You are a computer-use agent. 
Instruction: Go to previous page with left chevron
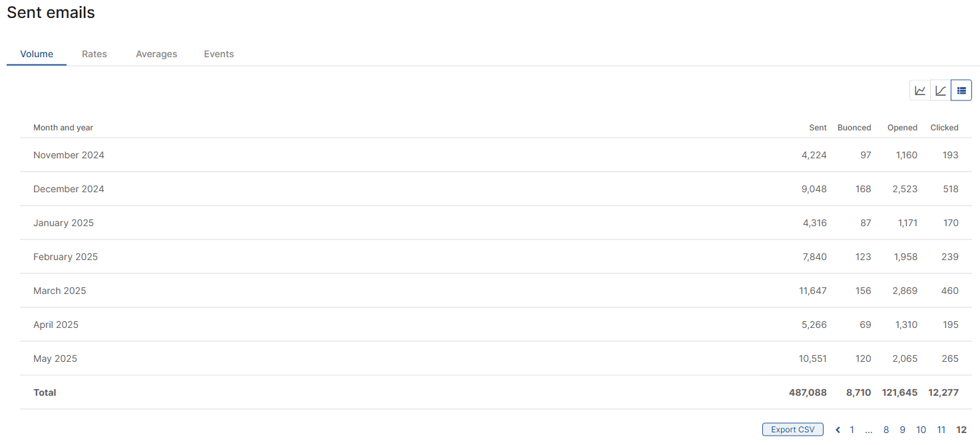tap(838, 430)
